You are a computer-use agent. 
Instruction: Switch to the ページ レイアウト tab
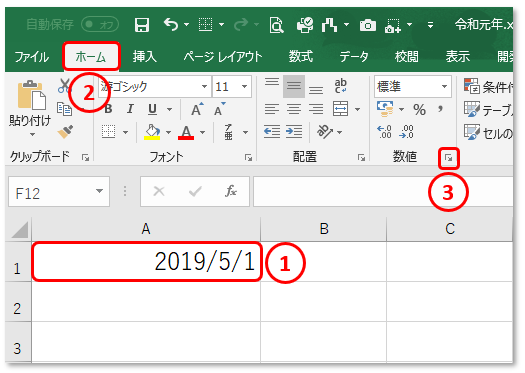point(223,57)
